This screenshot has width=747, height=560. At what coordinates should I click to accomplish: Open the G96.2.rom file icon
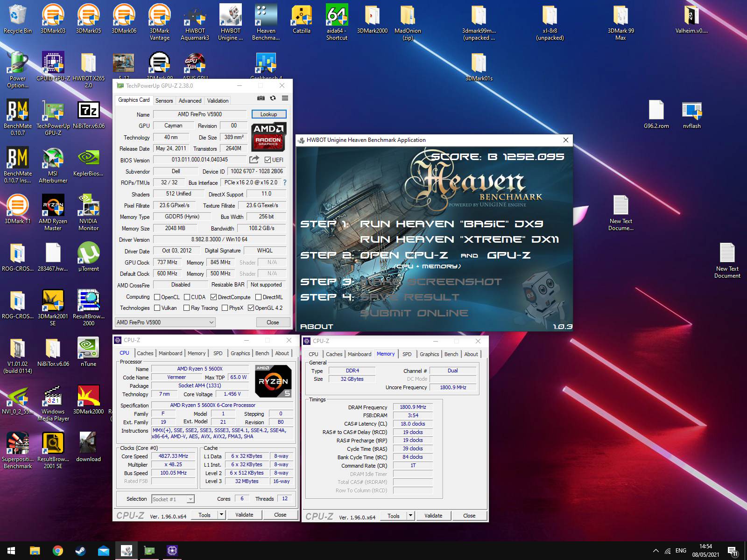pos(656,115)
